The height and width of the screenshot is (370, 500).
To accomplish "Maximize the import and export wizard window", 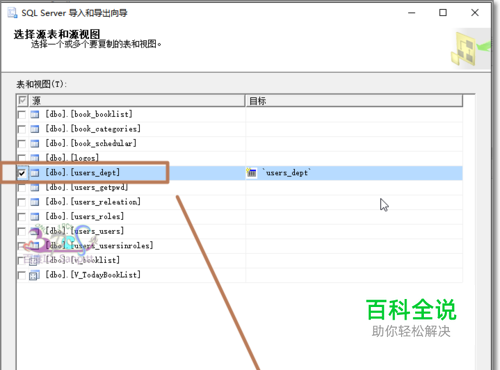I will pyautogui.click(x=443, y=13).
